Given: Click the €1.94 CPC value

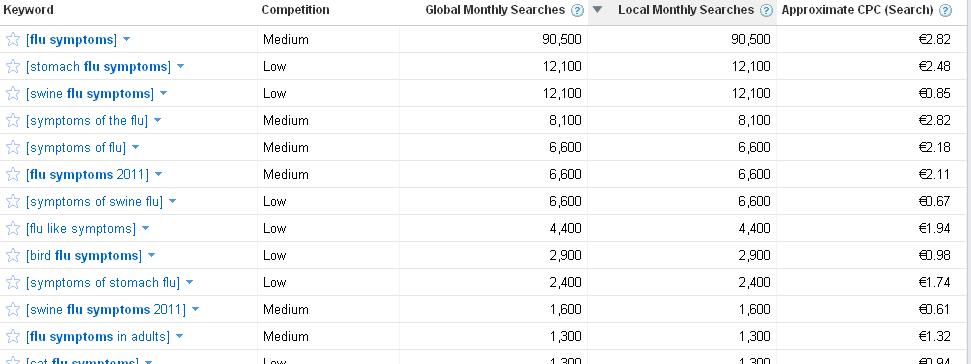Looking at the screenshot, I should (934, 228).
